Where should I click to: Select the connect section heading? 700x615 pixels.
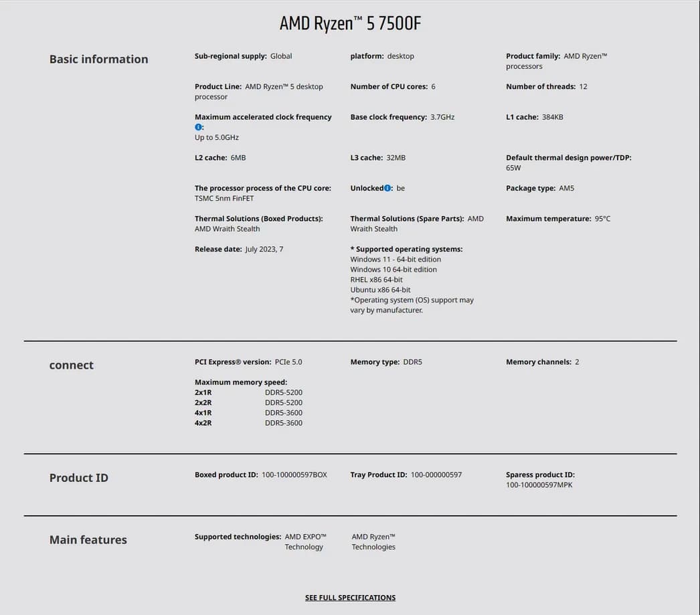(x=72, y=365)
